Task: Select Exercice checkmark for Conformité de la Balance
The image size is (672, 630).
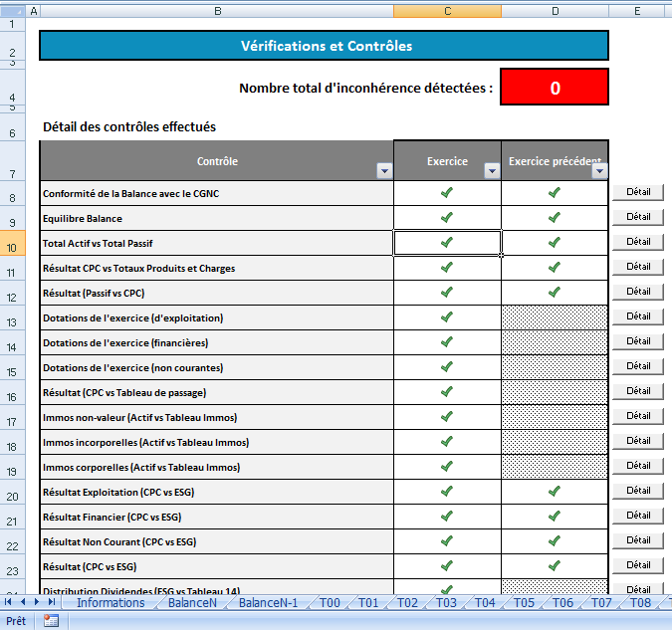Action: pos(447,193)
